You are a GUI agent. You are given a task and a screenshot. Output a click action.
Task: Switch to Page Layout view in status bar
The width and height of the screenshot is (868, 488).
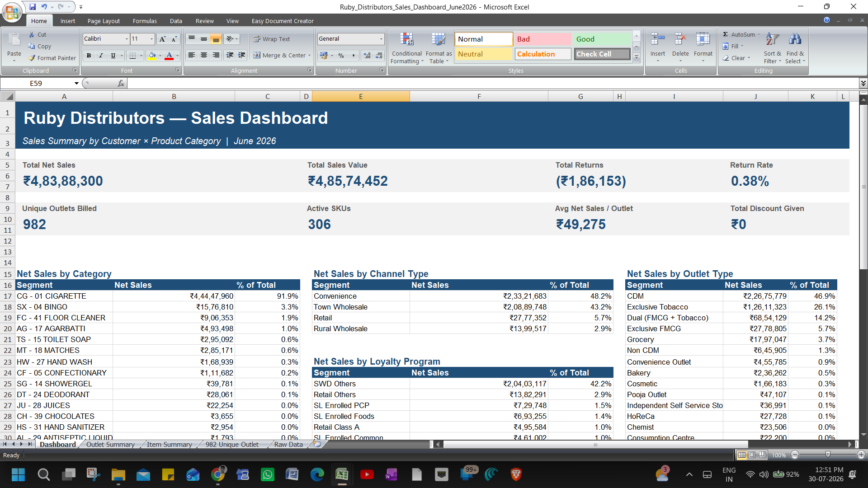752,455
